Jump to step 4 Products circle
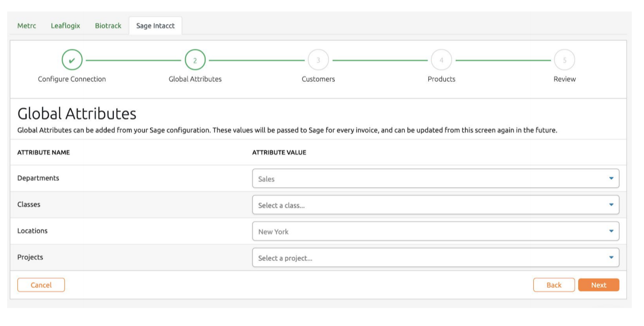This screenshot has width=644, height=326. pyautogui.click(x=441, y=60)
